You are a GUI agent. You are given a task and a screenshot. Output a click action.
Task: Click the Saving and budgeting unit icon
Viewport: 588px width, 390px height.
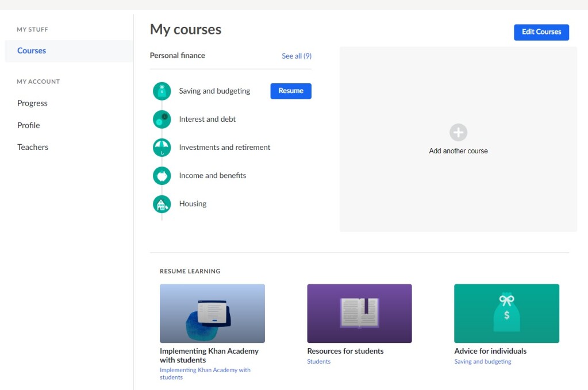point(162,91)
